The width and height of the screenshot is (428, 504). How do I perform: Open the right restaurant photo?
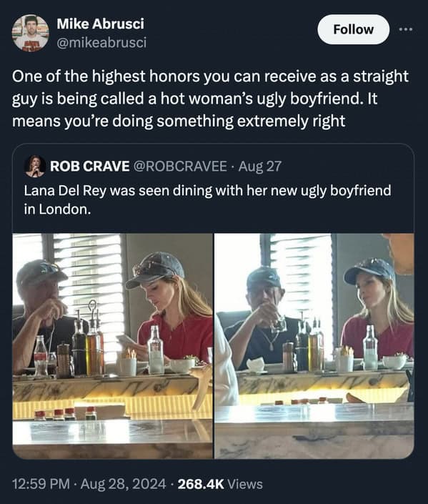tap(314, 346)
